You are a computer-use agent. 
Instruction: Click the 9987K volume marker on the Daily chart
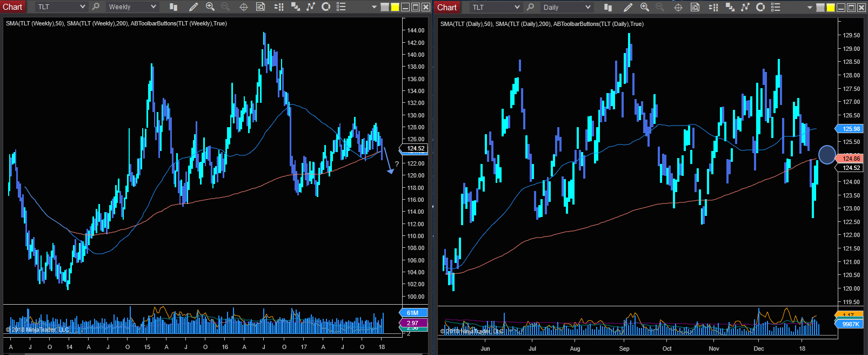click(x=850, y=324)
